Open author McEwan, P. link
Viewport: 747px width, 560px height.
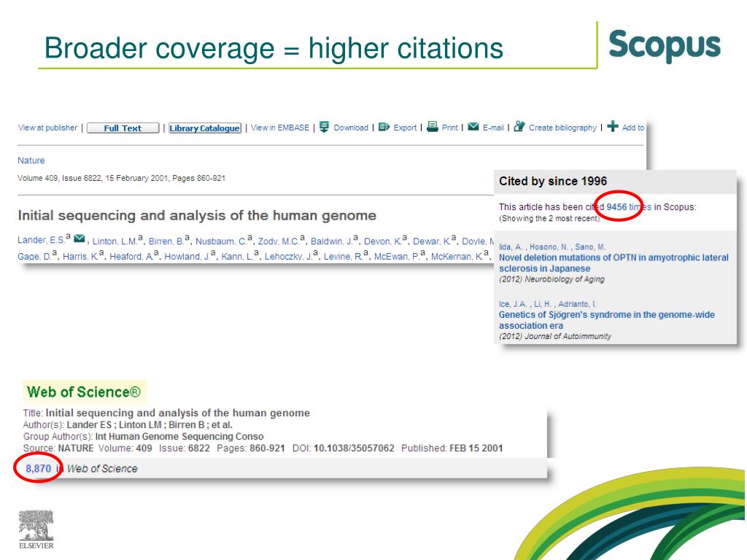point(396,256)
